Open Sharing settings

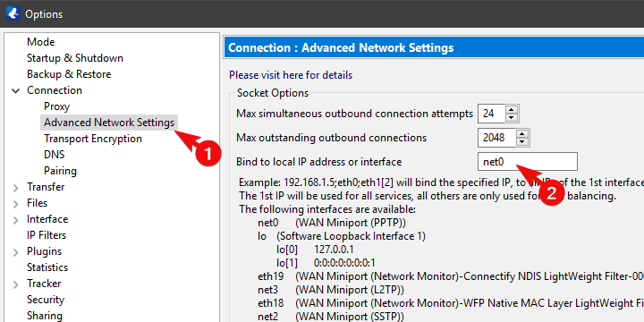tap(45, 316)
